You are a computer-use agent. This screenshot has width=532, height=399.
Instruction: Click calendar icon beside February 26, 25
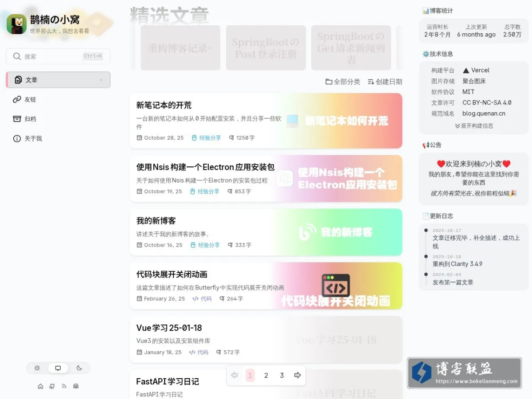[x=140, y=299]
